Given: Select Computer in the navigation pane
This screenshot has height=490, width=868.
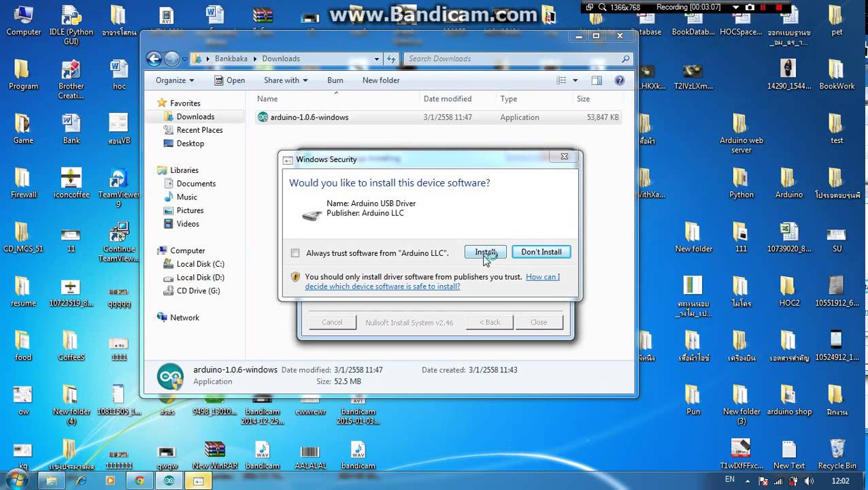Looking at the screenshot, I should [187, 250].
